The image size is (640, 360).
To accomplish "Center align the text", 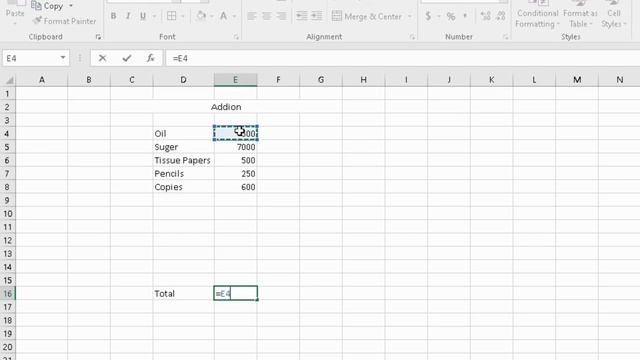I will pos(267,16).
